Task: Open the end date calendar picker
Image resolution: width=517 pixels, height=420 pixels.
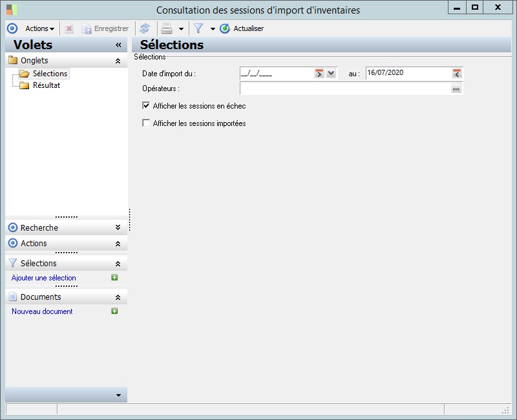Action: pos(457,74)
